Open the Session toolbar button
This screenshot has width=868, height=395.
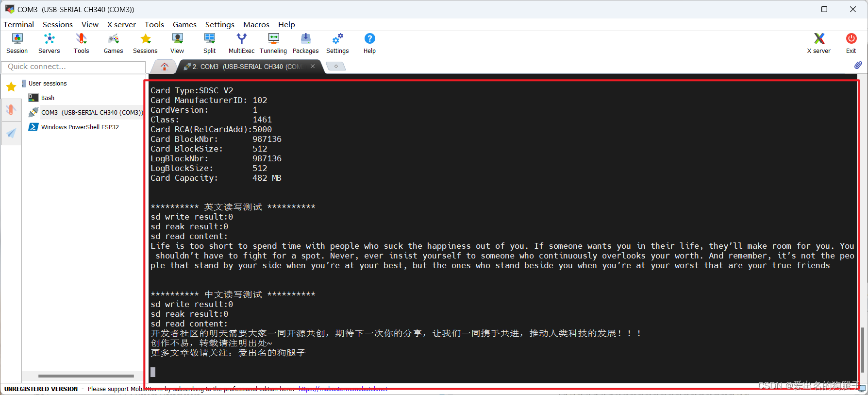click(x=17, y=43)
